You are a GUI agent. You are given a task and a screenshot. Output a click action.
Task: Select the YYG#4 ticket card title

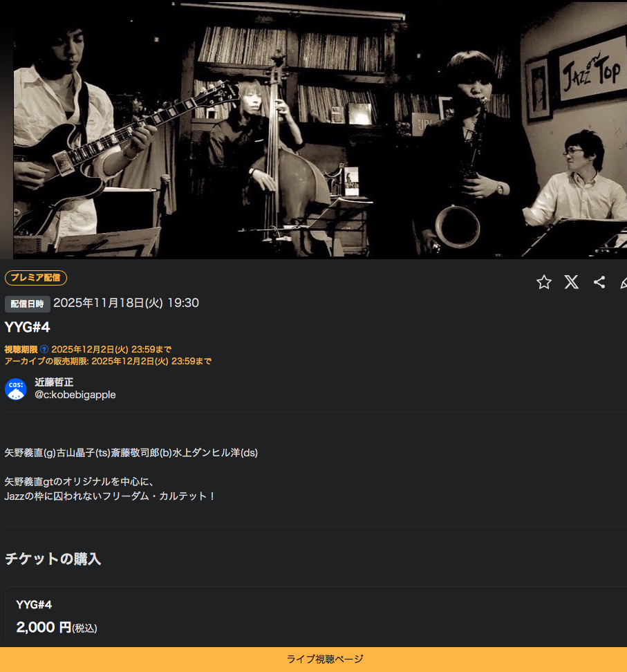pyautogui.click(x=34, y=605)
